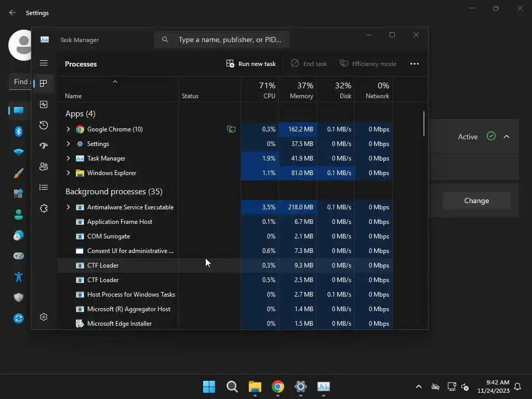Viewport: 532px width, 399px height.
Task: Open Task Manager settings gear
Action: [44, 317]
